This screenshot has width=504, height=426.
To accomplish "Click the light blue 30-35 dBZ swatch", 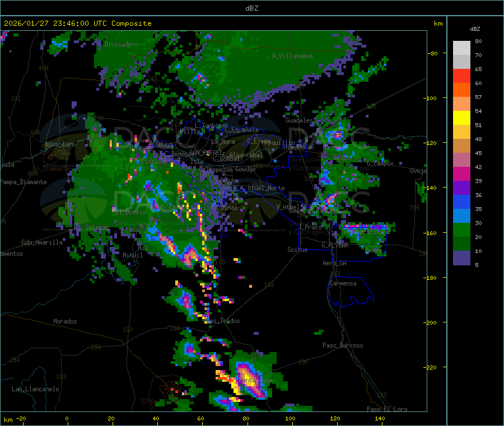I will click(x=461, y=216).
